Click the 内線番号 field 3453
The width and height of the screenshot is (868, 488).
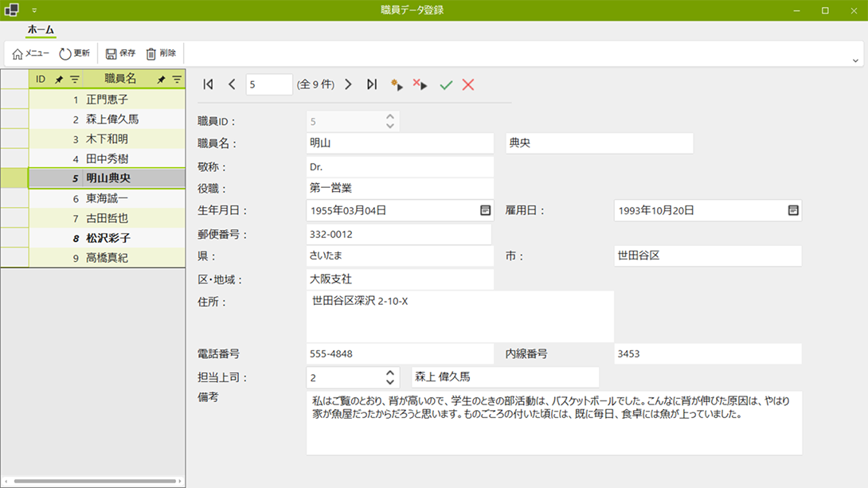(707, 353)
